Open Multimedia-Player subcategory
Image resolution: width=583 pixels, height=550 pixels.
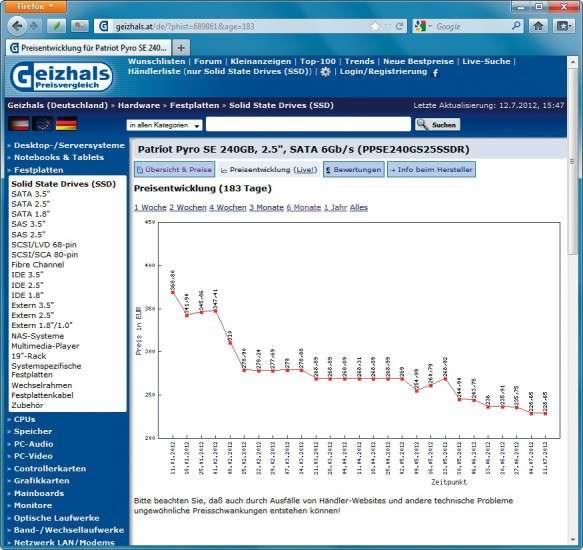point(45,346)
